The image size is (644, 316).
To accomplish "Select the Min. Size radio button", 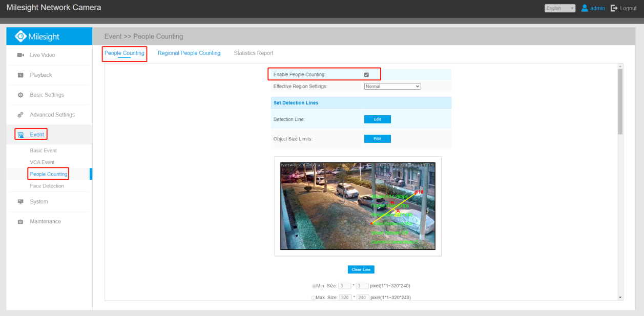I will click(x=314, y=286).
